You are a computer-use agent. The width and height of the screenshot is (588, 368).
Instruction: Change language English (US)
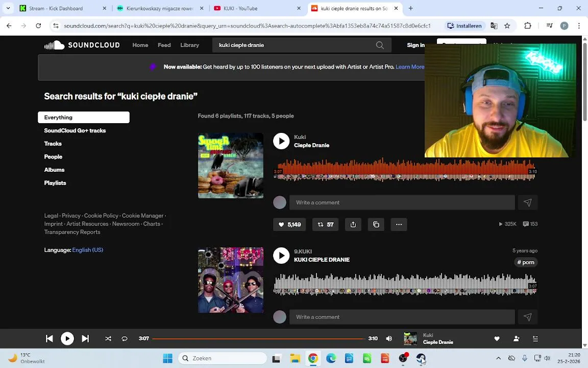(x=88, y=250)
